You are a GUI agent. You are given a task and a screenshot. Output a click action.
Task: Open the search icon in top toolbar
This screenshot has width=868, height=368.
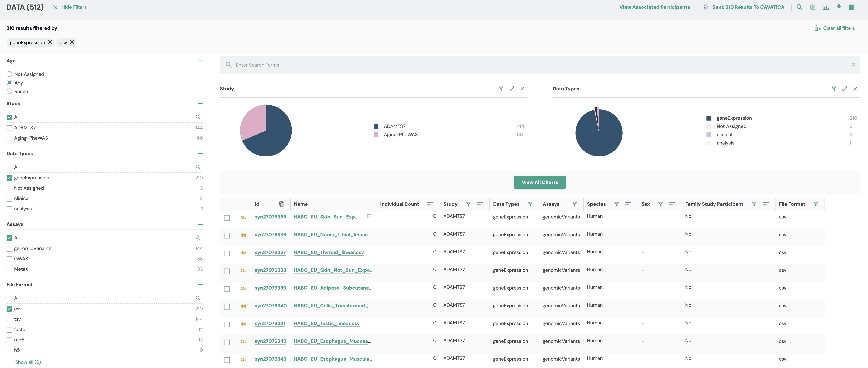(799, 7)
